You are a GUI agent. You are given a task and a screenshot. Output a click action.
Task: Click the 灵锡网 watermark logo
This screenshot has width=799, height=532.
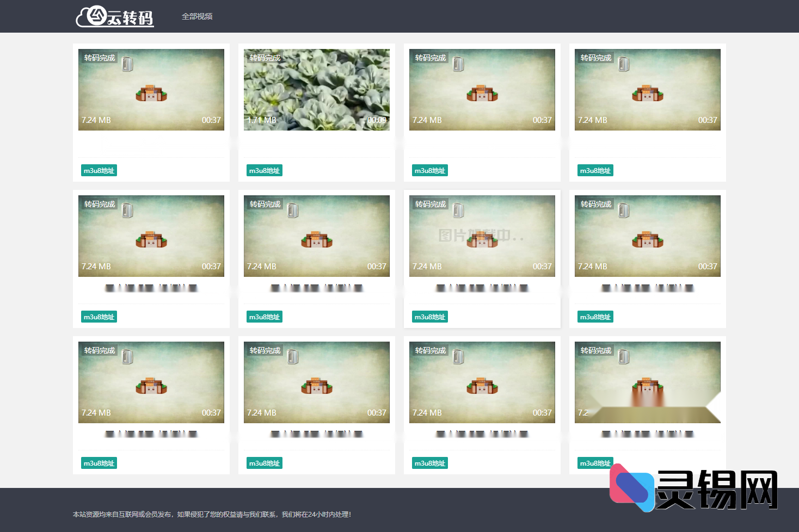(694, 488)
